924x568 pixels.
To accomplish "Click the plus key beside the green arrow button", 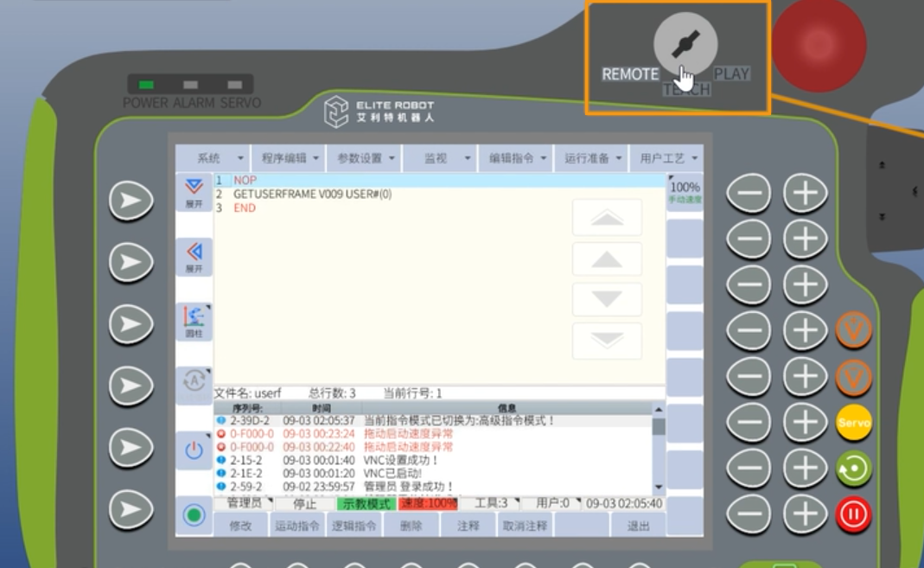I will tap(805, 468).
